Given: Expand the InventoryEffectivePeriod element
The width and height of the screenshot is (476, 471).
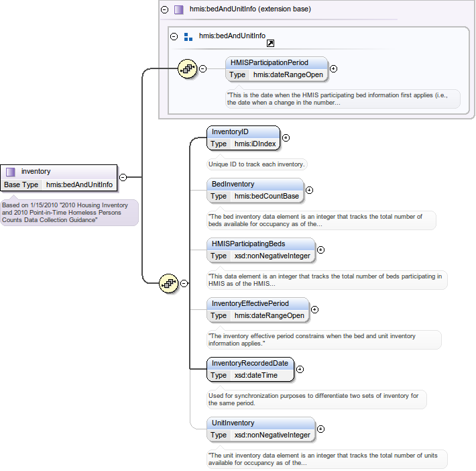Looking at the screenshot, I should tap(314, 309).
